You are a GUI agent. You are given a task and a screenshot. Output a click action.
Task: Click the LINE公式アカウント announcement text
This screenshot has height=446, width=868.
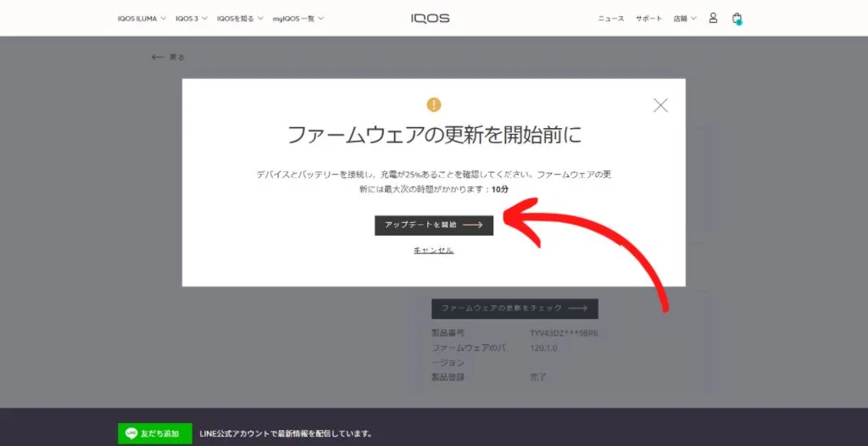pyautogui.click(x=286, y=433)
